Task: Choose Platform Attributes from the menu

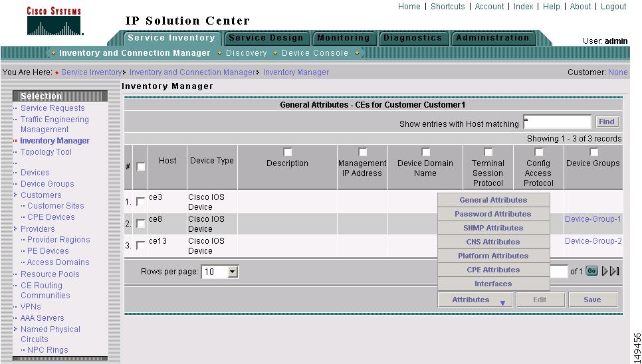Action: click(x=493, y=256)
